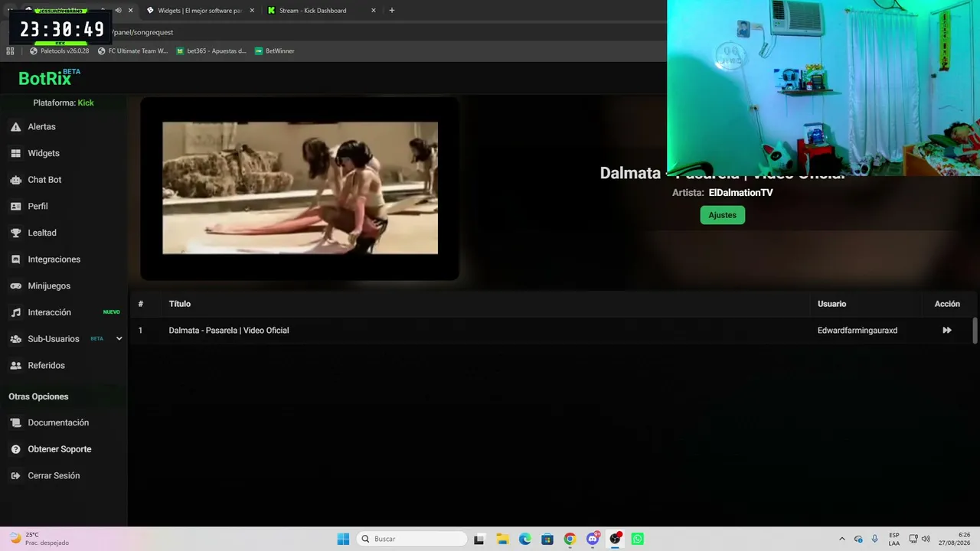The height and width of the screenshot is (551, 980).
Task: Click the Título column header
Action: (180, 304)
